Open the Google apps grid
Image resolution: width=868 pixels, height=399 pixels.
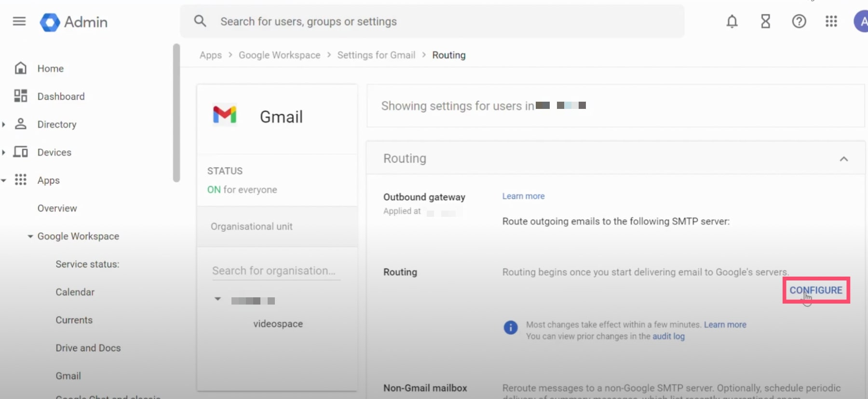point(831,21)
